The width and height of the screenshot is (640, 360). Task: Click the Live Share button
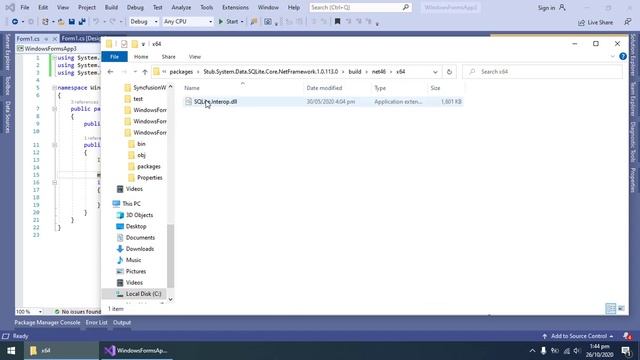(596, 22)
